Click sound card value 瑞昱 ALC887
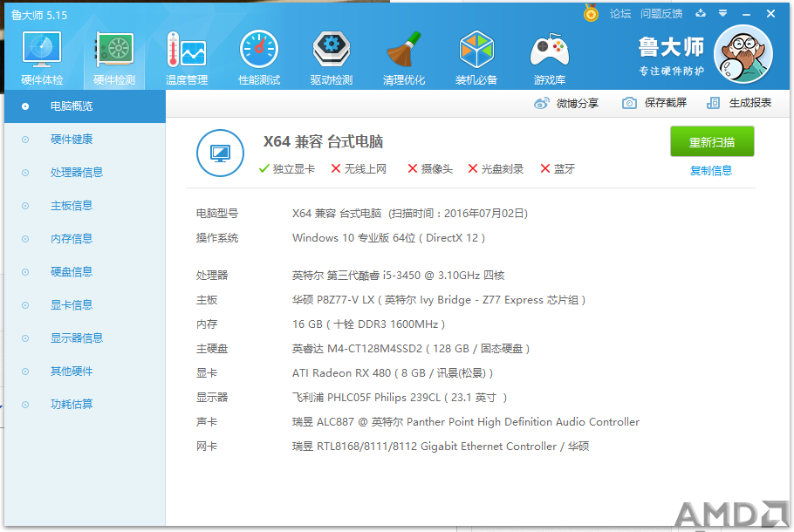The height and width of the screenshot is (532, 794). tap(465, 422)
